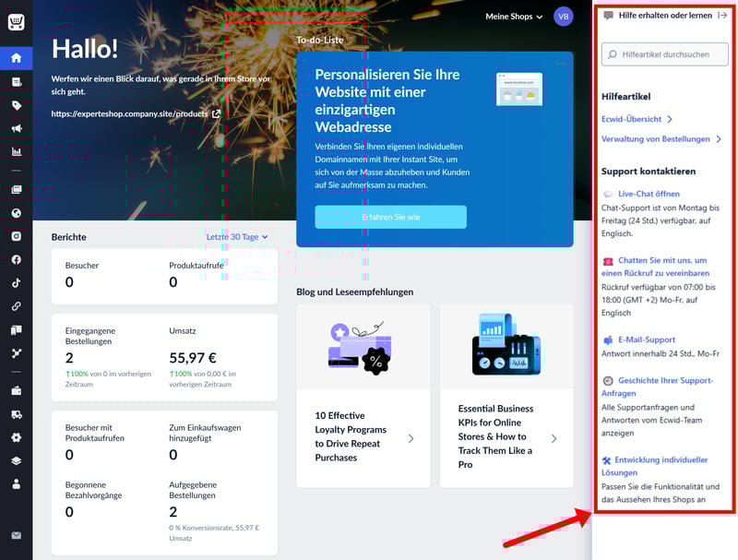Open three-dot menu on To-do card
The height and width of the screenshot is (560, 738).
pos(561,64)
